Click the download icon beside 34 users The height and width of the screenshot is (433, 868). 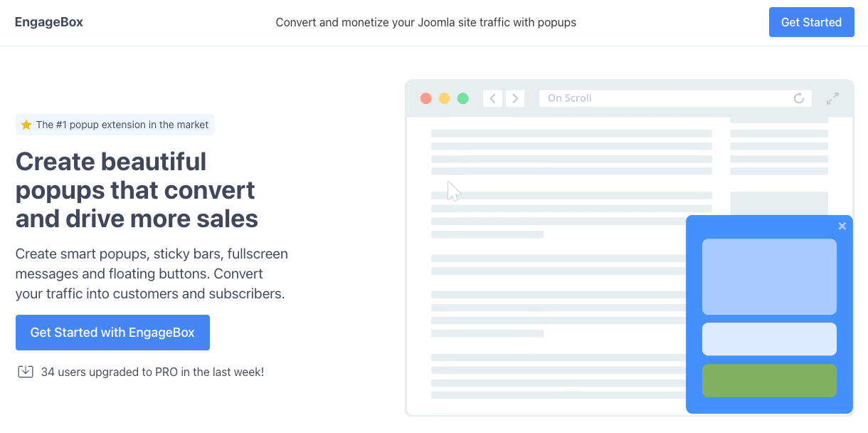[26, 371]
